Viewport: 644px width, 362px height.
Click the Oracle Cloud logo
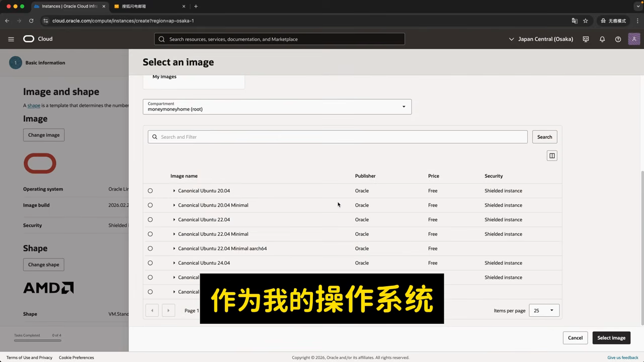click(38, 39)
